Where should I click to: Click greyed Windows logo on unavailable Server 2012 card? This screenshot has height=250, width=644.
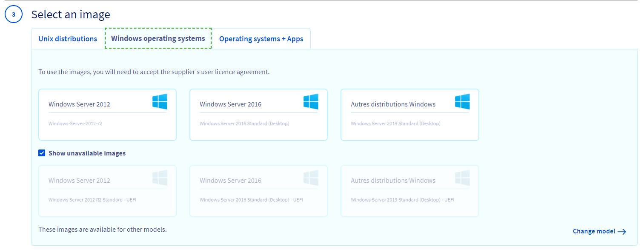pyautogui.click(x=160, y=178)
